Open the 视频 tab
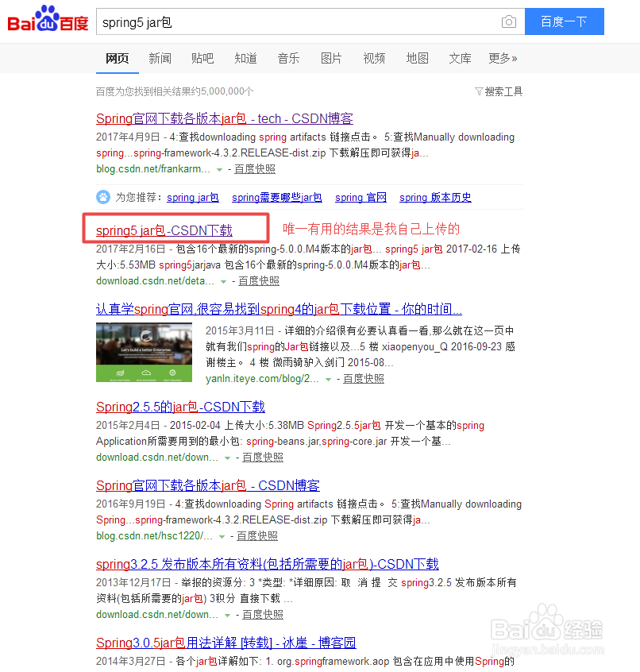Viewport: 640px width, 672px height. (374, 58)
